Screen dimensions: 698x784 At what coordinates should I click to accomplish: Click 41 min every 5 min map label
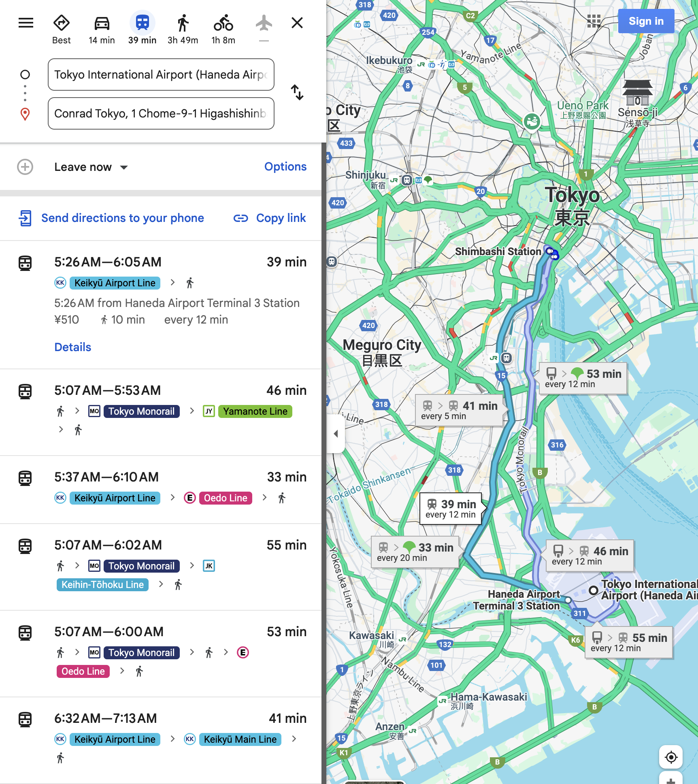(459, 410)
